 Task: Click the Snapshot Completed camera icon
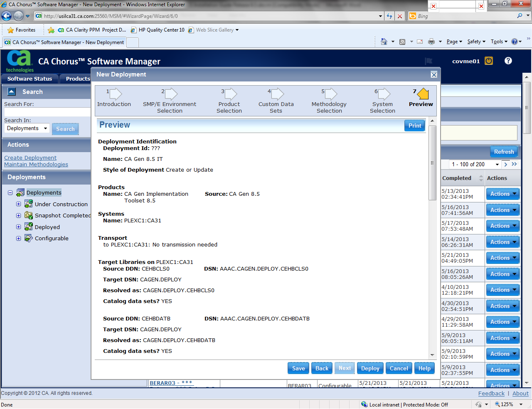[29, 215]
